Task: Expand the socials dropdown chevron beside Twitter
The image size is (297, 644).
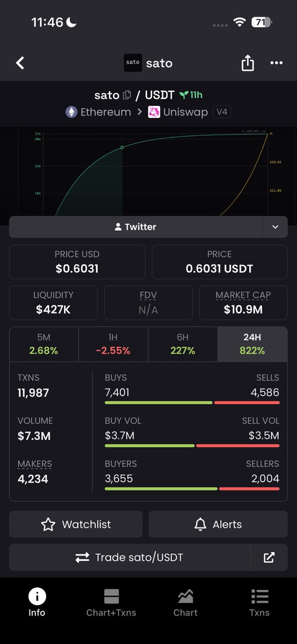Action: (x=275, y=227)
